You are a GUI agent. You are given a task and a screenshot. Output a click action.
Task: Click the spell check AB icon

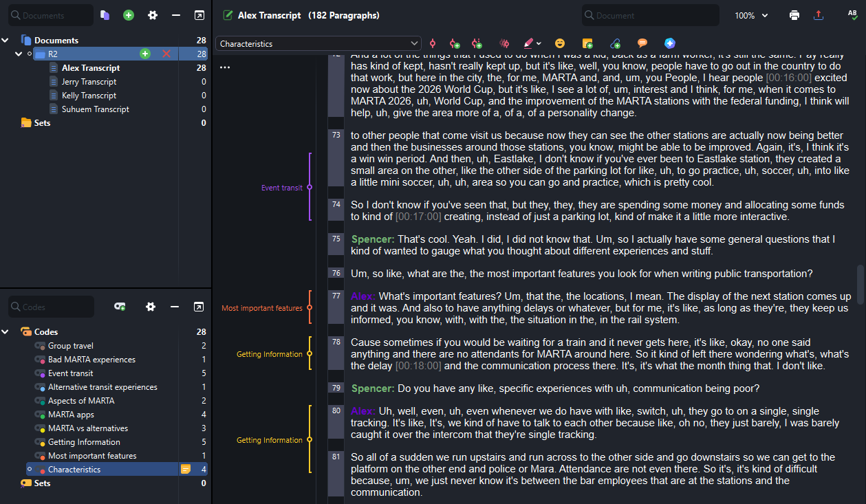point(852,15)
